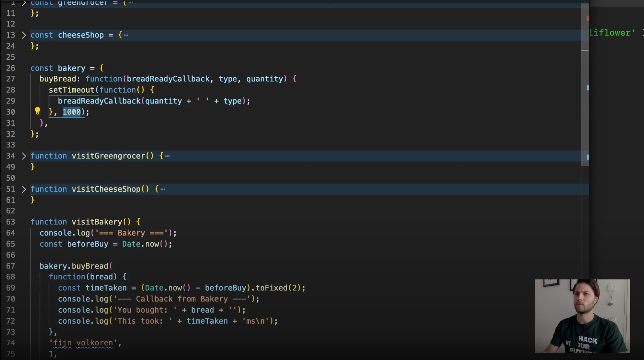Click the buyBread property name on line 27
The image size is (644, 360).
coord(58,79)
